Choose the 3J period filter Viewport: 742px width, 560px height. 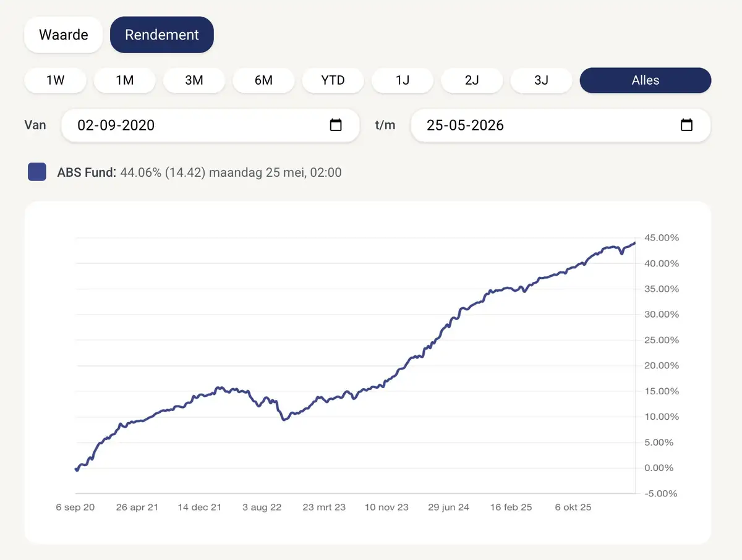pyautogui.click(x=541, y=80)
